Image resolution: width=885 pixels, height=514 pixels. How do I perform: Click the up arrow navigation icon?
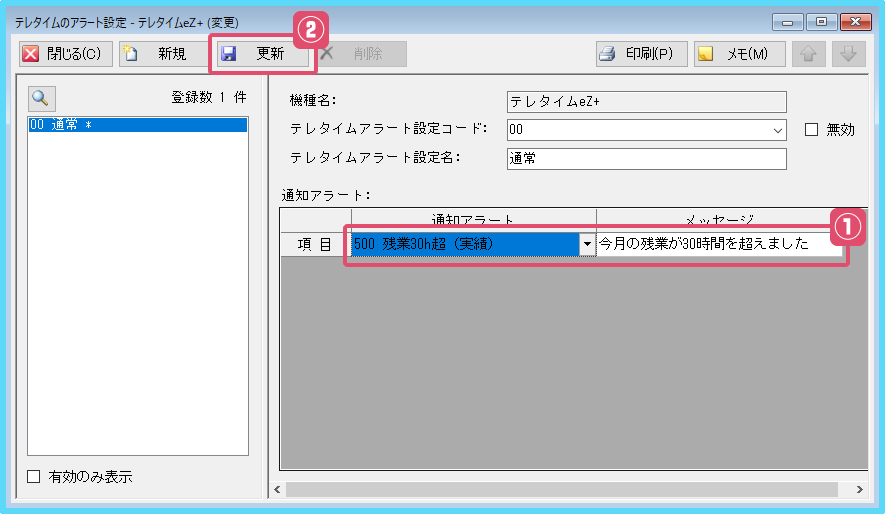(809, 54)
